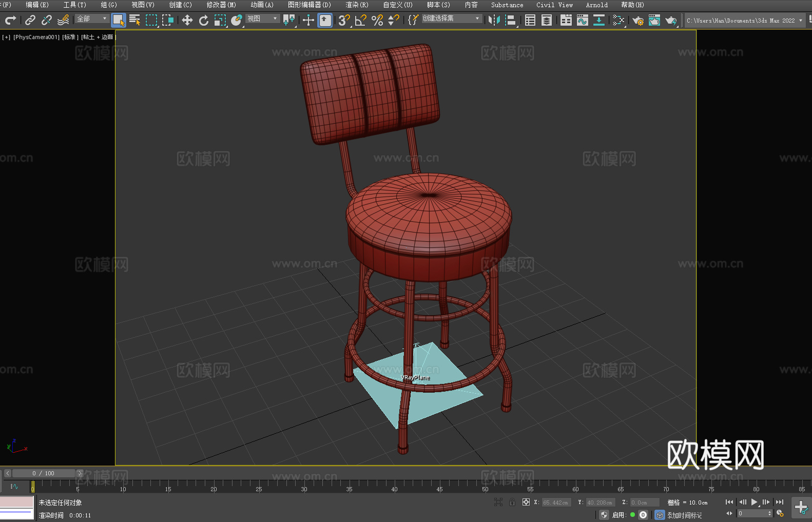
Task: Step time slider forward with right arrow
Action: click(80, 473)
